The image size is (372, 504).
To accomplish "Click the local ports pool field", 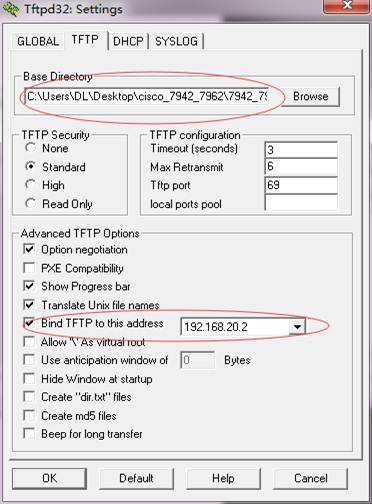I will tap(301, 203).
